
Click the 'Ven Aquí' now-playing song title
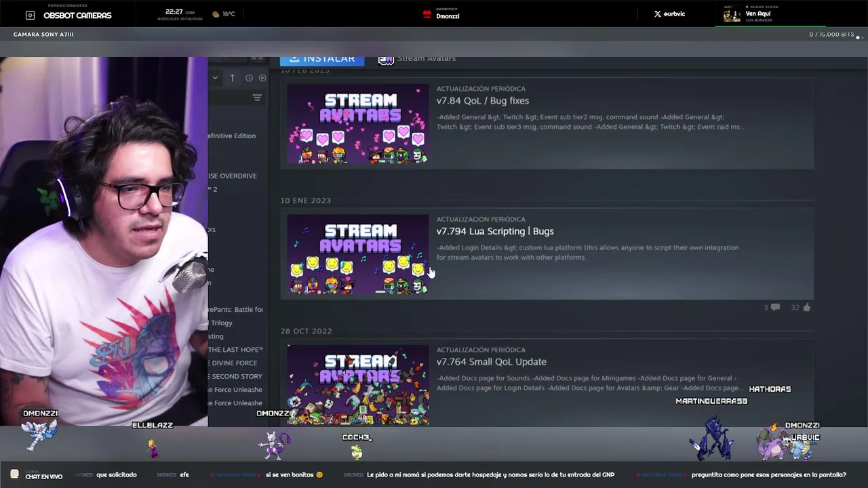coord(758,14)
